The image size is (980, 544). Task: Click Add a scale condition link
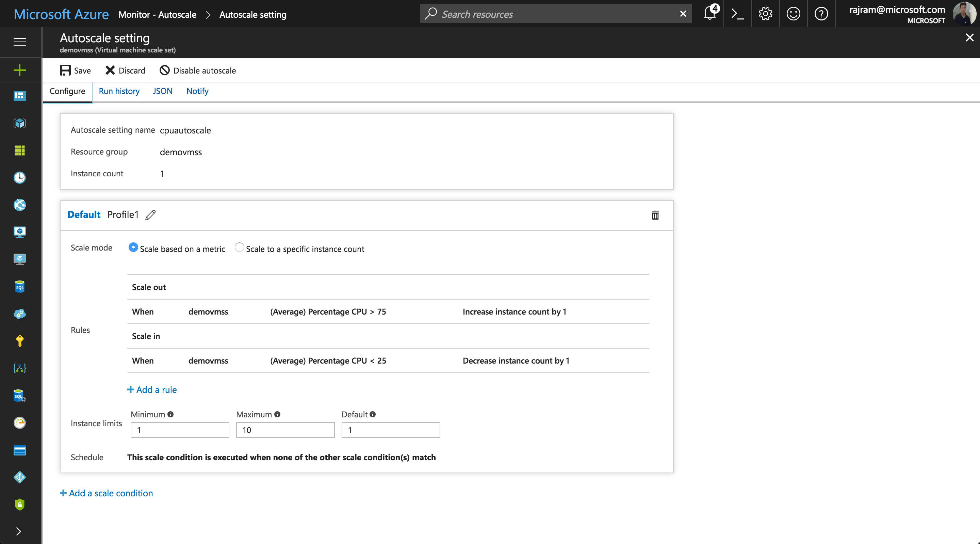(x=107, y=493)
